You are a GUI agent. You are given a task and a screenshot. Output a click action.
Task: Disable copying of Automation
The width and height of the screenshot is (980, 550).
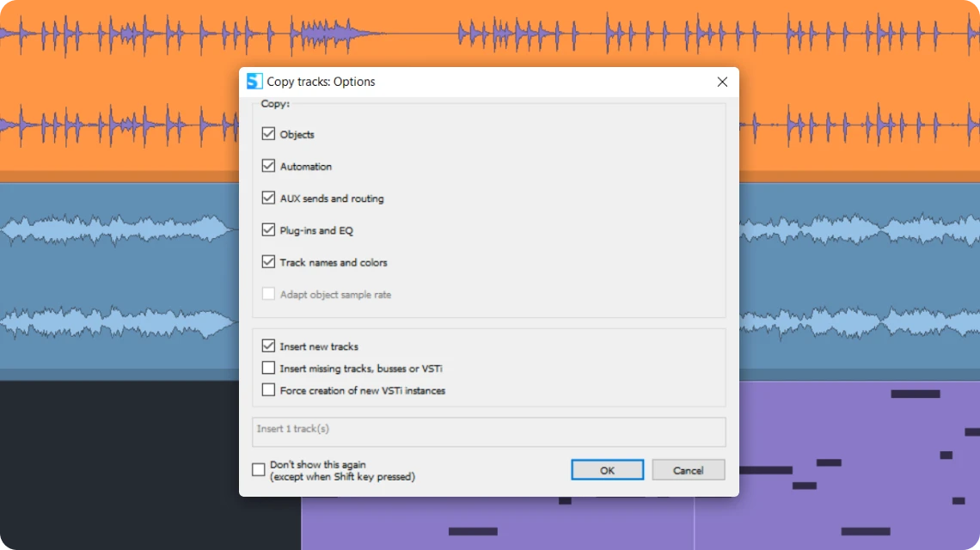[x=268, y=166]
